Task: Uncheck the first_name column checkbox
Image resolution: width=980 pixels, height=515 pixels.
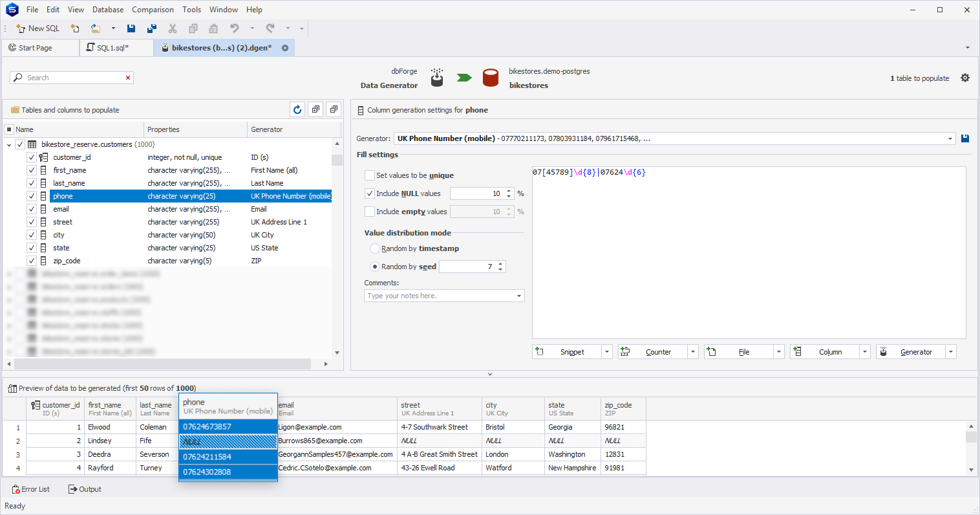Action: [32, 170]
